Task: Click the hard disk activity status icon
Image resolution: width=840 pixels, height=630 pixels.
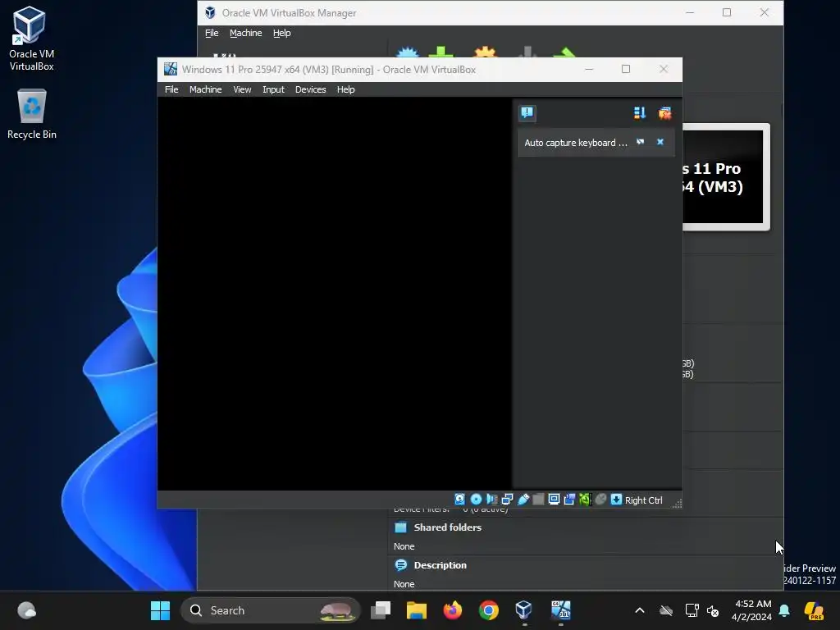Action: click(459, 500)
